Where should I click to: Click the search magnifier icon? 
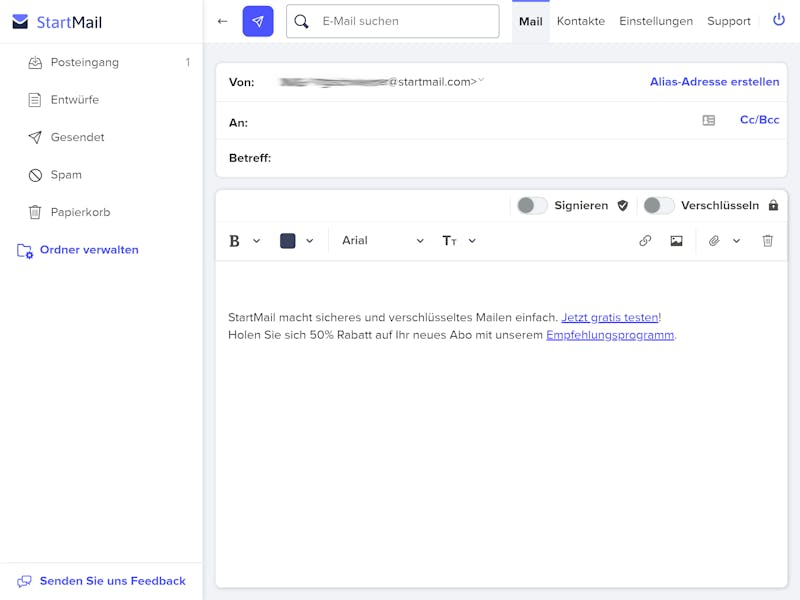pyautogui.click(x=302, y=21)
